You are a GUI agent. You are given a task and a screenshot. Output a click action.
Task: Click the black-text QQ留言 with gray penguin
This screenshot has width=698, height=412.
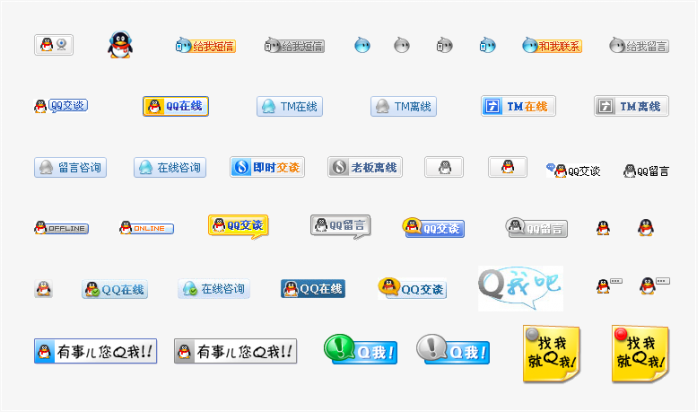click(x=646, y=171)
